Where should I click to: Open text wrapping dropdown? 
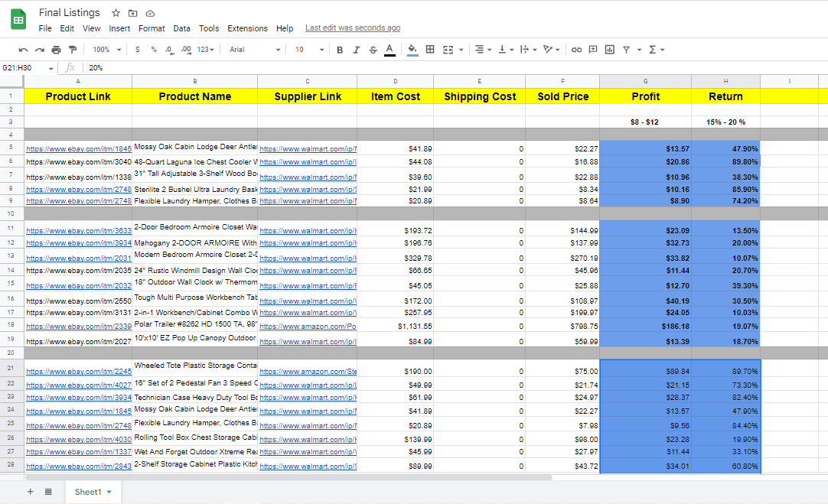(528, 50)
